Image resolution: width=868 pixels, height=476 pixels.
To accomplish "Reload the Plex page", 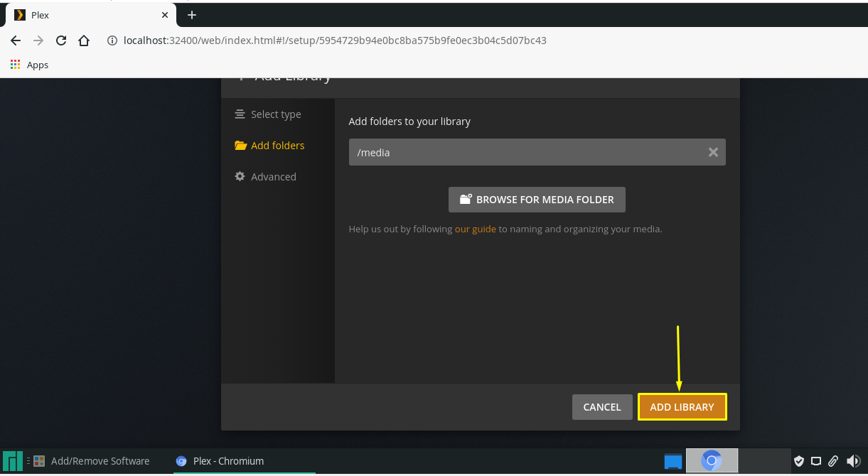I will [x=61, y=40].
